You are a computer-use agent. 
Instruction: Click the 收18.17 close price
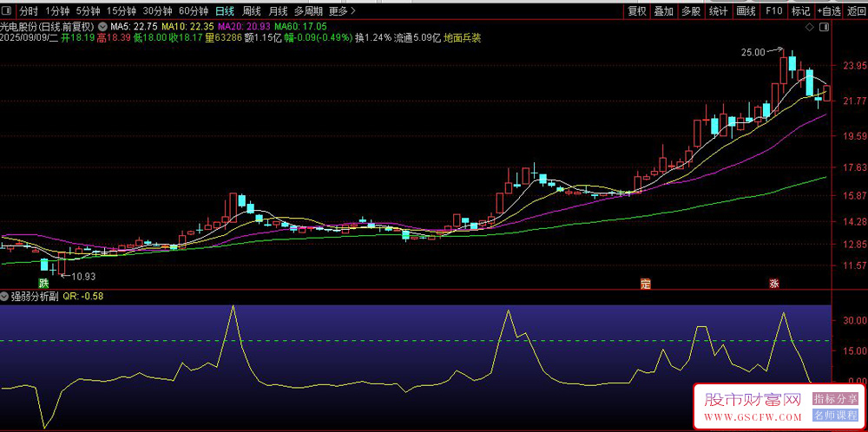click(x=187, y=37)
